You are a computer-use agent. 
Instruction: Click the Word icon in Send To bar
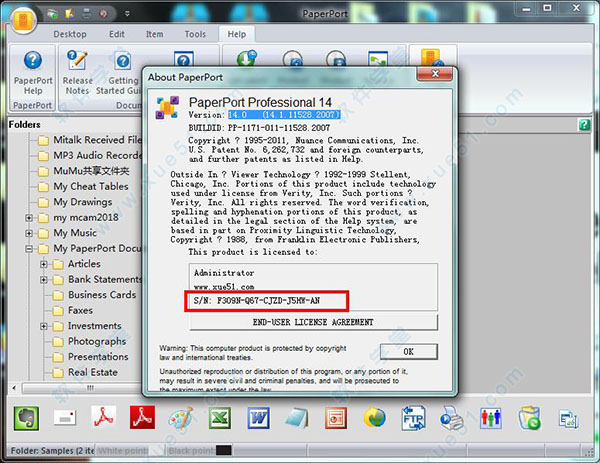click(x=258, y=417)
